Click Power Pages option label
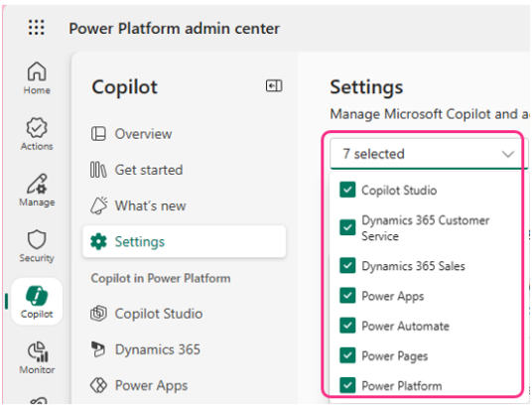This screenshot has height=407, width=532. [395, 356]
